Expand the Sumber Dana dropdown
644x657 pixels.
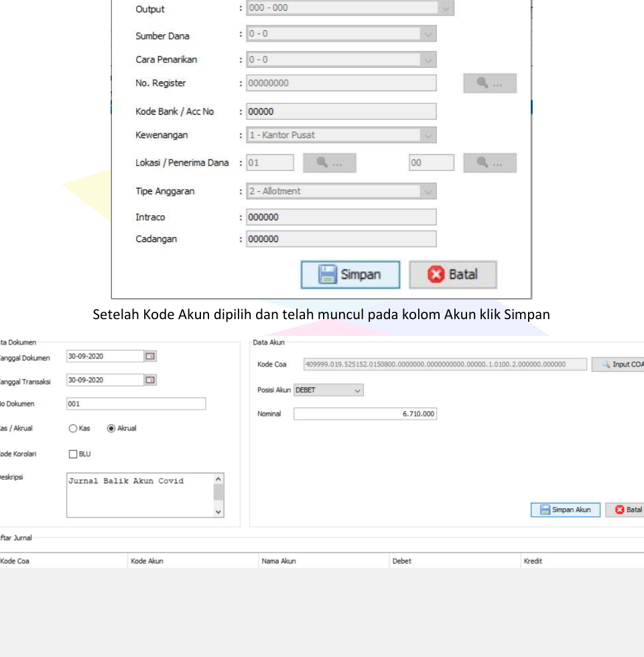pyautogui.click(x=428, y=35)
